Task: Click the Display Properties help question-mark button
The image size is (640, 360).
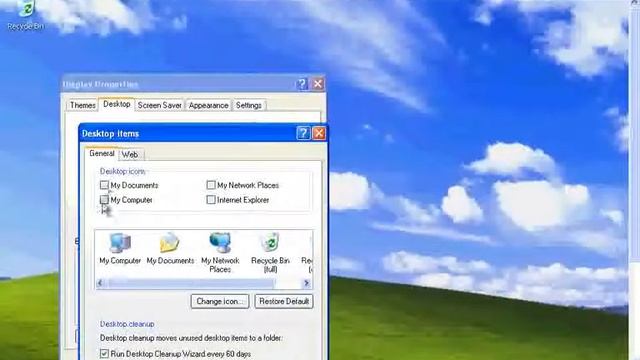Action: [x=302, y=84]
